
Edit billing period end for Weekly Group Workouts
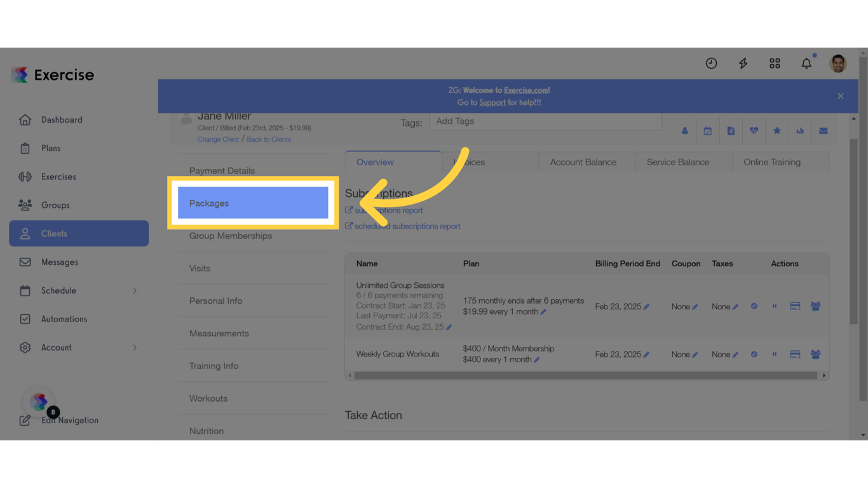point(646,355)
